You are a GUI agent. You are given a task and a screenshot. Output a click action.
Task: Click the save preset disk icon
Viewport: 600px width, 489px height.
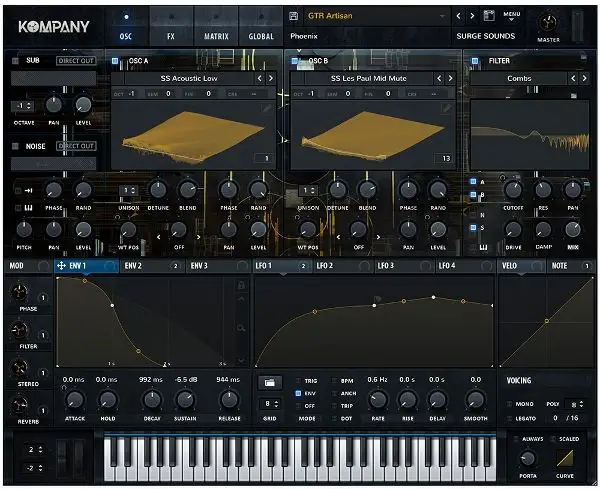click(489, 16)
